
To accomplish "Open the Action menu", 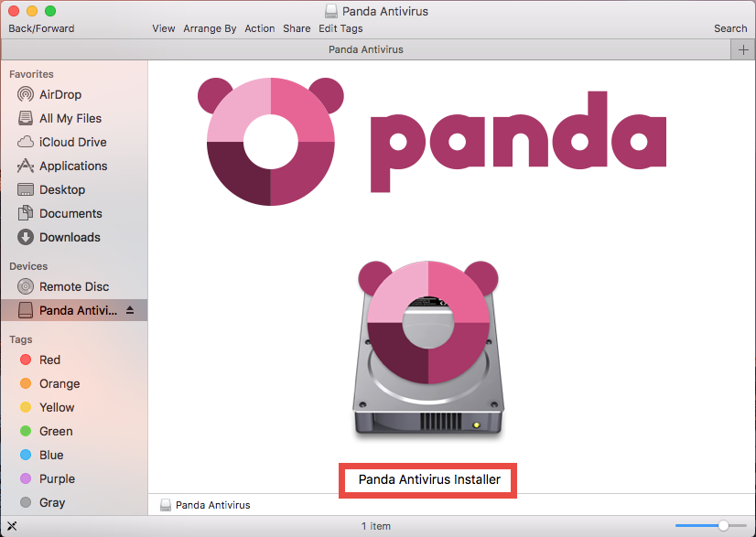I will click(259, 28).
